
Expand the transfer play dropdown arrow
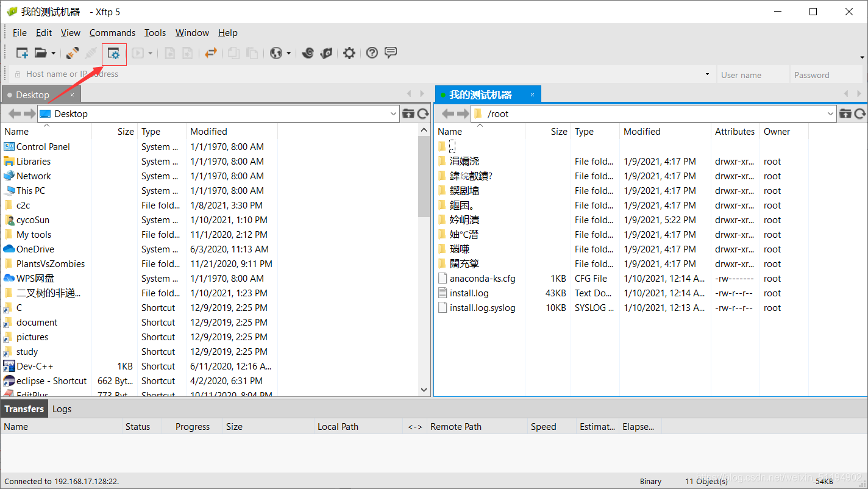(x=150, y=54)
